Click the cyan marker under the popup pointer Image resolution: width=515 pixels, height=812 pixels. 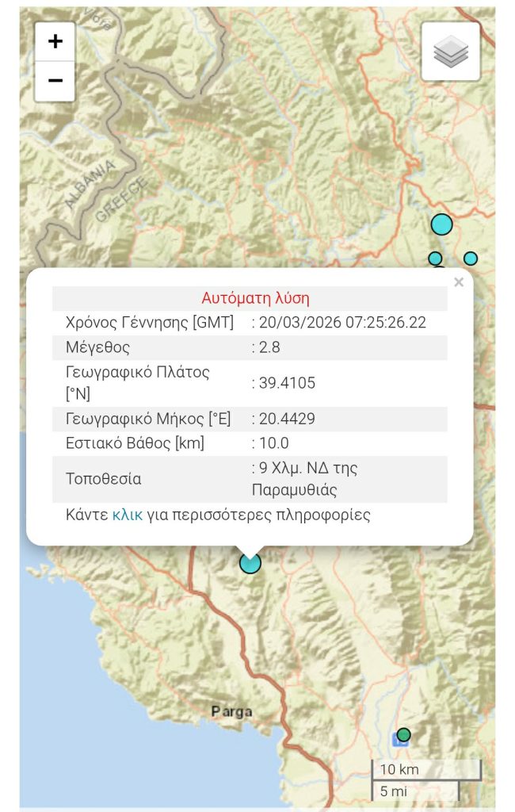(x=250, y=563)
